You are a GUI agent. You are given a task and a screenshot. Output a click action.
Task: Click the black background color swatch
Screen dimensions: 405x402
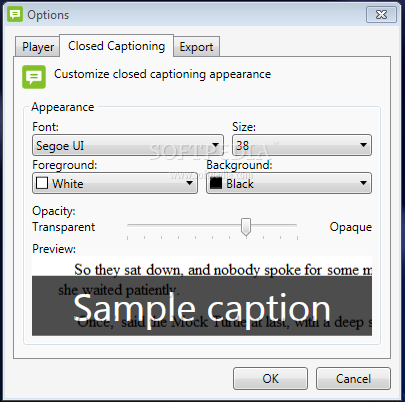(216, 183)
